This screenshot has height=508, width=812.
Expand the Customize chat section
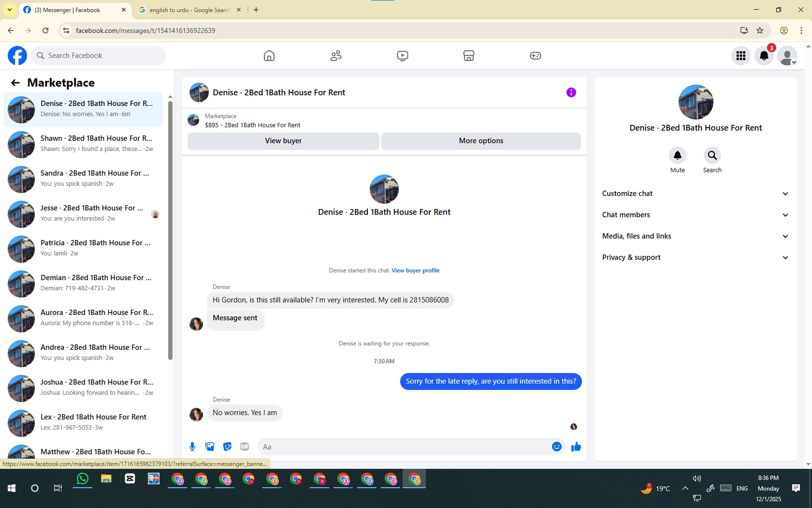[696, 194]
